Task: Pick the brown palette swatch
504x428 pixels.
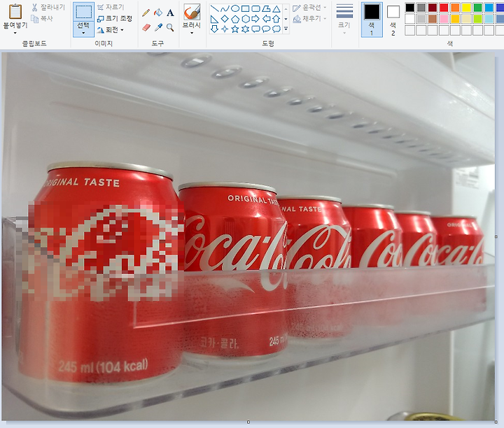Action: (433, 19)
